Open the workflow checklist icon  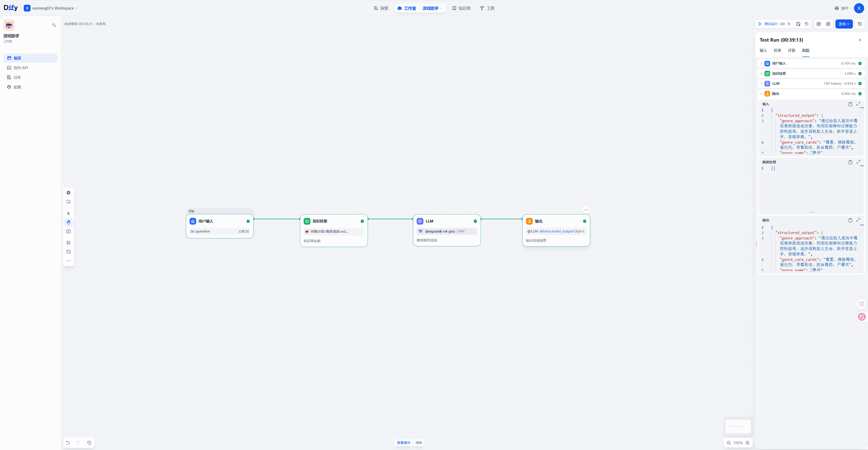pos(807,24)
